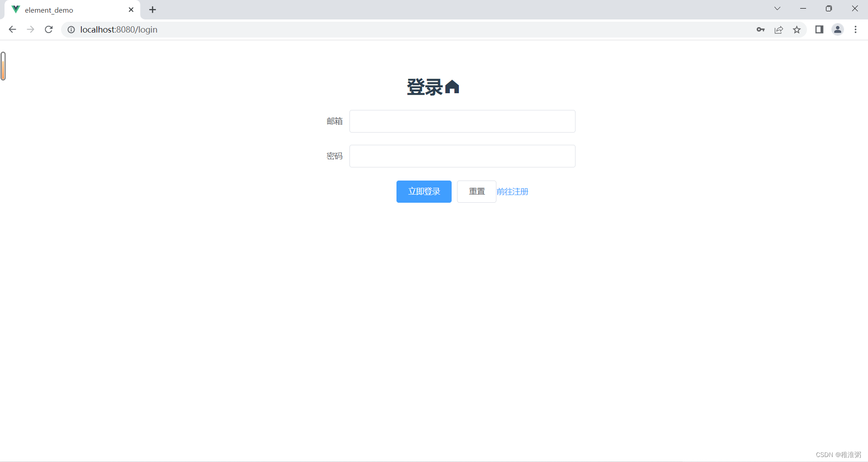Open the three-dot browser menu
868x462 pixels.
click(x=856, y=29)
